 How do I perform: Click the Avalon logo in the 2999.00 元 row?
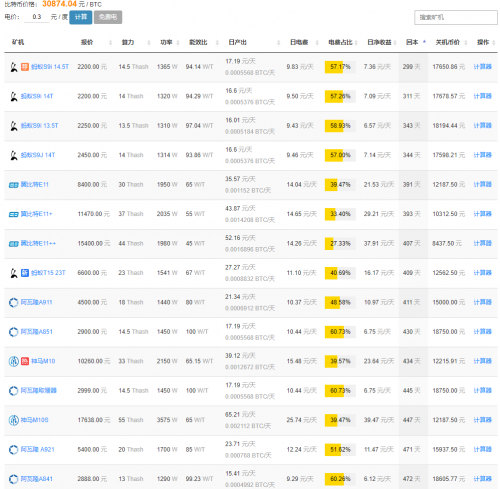point(13,390)
